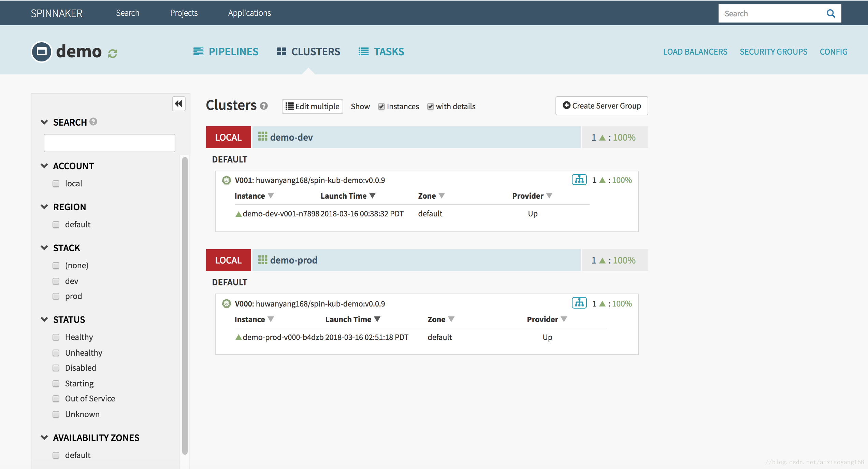The image size is (868, 469).
Task: Click up-triangle beside demo-prod-v000-b4dzb
Action: coord(238,337)
